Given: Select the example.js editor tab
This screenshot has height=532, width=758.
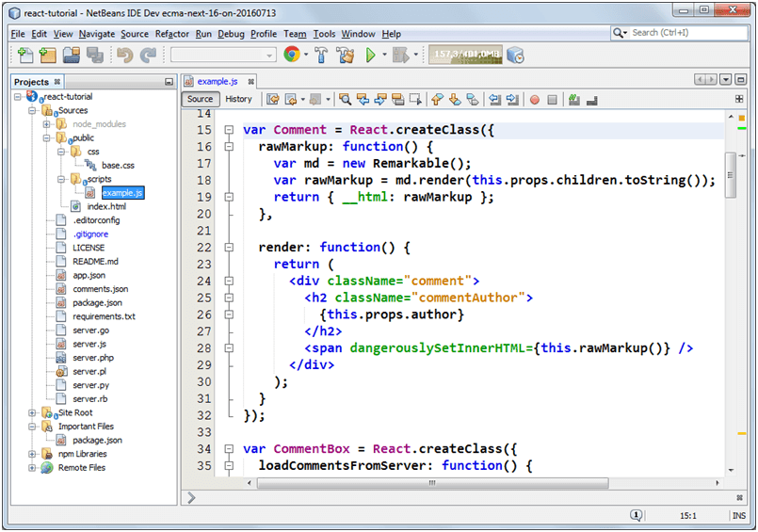Looking at the screenshot, I should click(x=217, y=82).
